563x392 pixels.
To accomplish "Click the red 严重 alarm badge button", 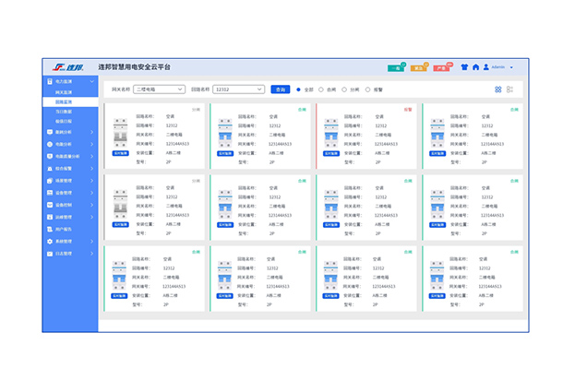I will point(442,67).
